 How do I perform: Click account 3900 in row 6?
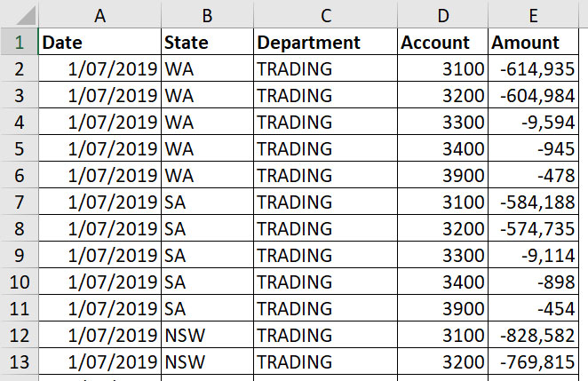point(443,175)
